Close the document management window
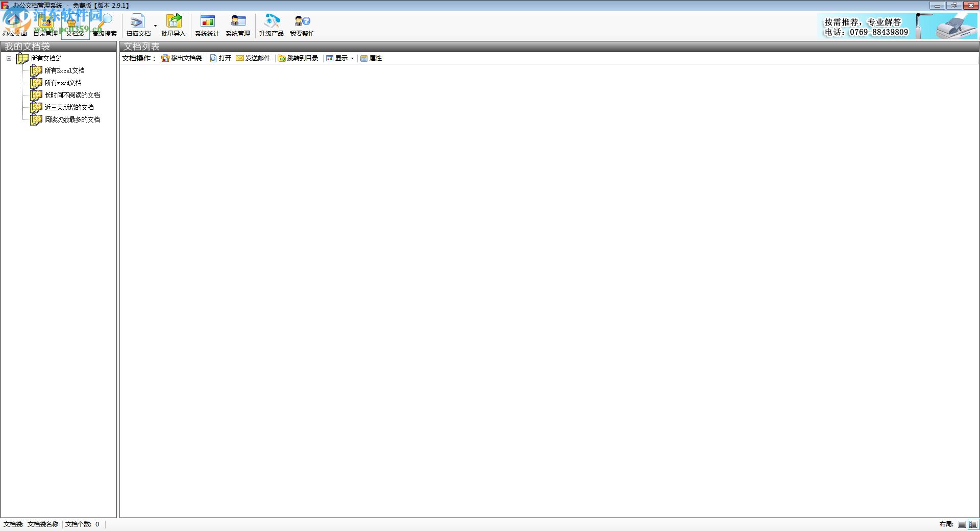The image size is (980, 531). click(x=970, y=6)
